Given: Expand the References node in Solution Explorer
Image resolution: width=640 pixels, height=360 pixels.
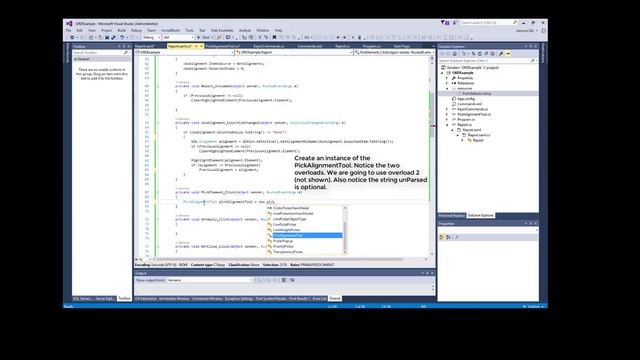Looking at the screenshot, I should click(x=447, y=83).
